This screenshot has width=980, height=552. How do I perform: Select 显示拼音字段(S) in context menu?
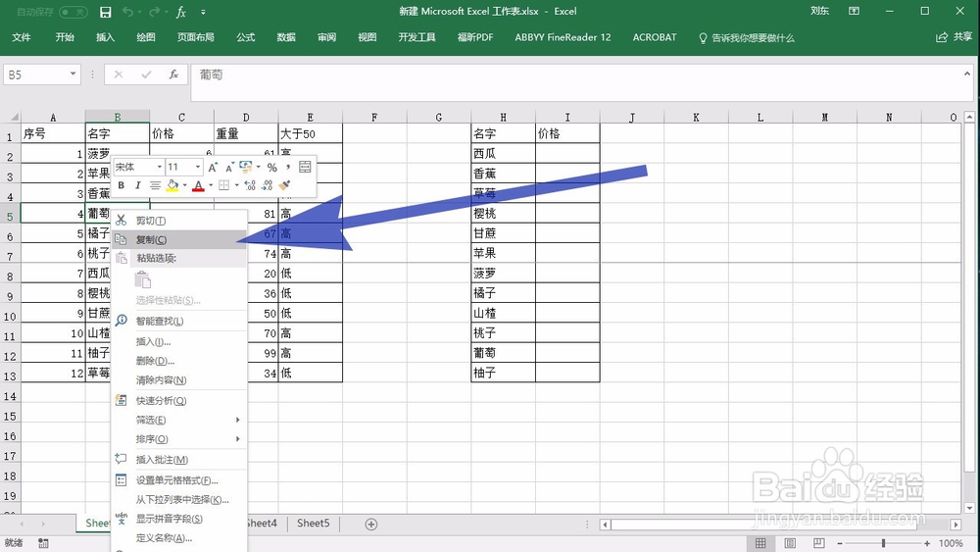(x=179, y=519)
